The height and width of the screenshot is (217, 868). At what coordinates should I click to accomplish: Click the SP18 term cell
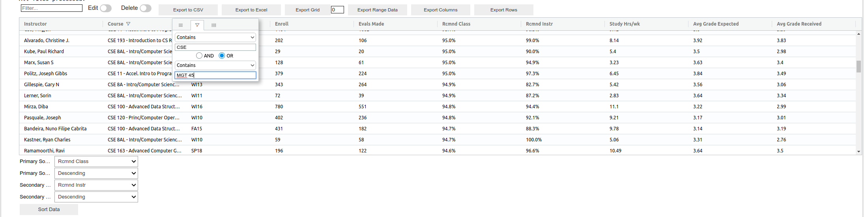point(197,151)
